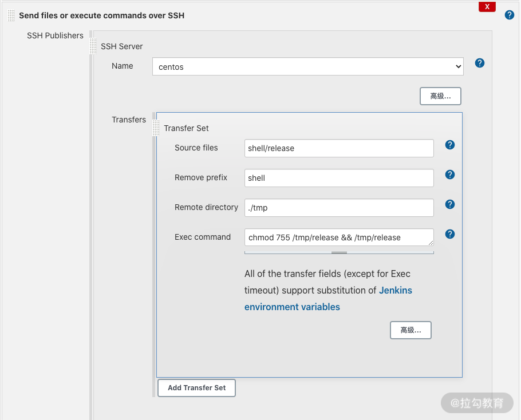Image resolution: width=521 pixels, height=420 pixels.
Task: Show help for the Remove prefix field
Action: click(x=450, y=175)
